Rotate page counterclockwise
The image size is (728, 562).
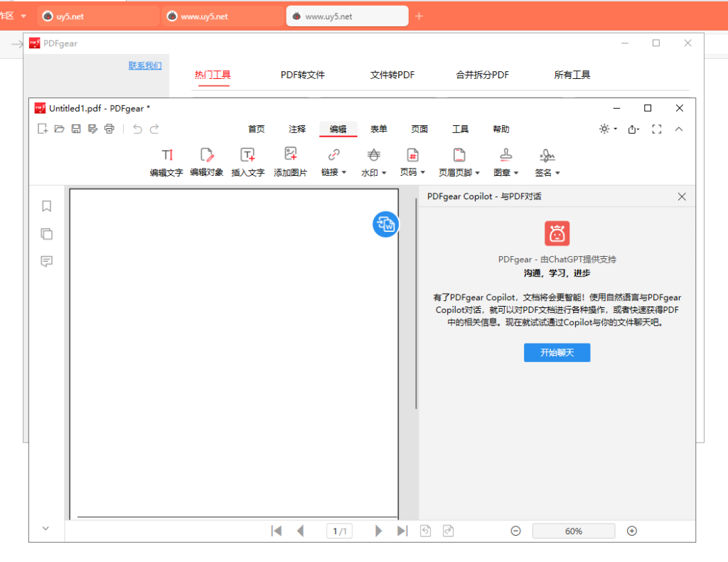click(425, 531)
